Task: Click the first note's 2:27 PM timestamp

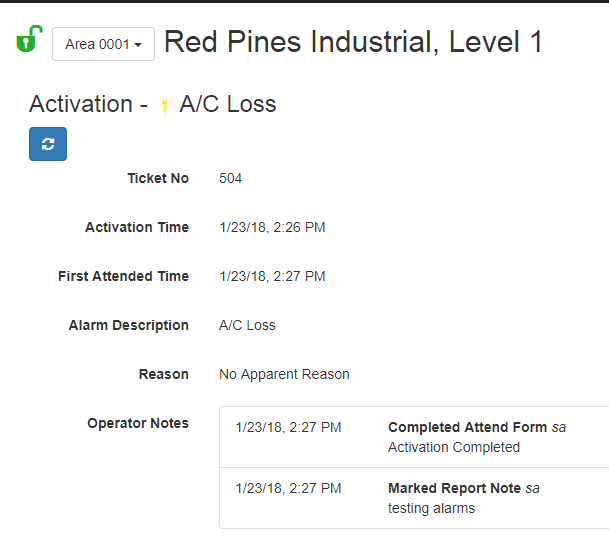Action: tap(288, 427)
